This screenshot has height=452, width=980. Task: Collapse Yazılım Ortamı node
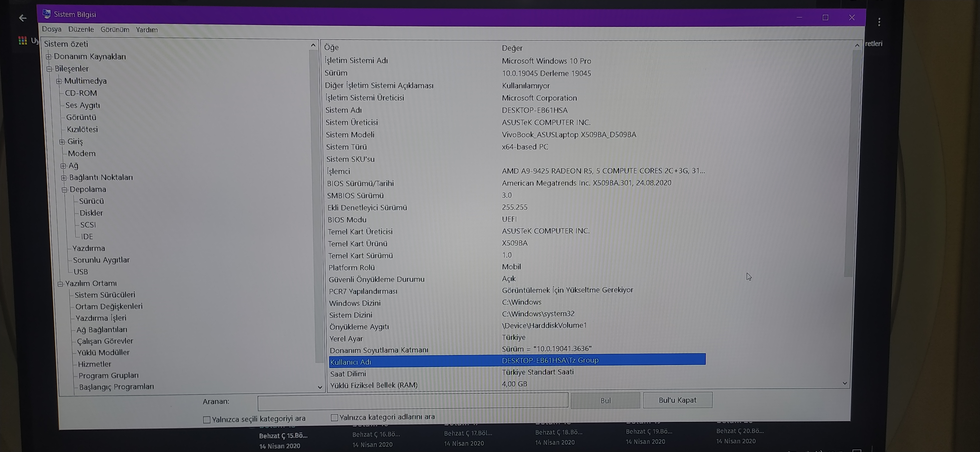(x=60, y=284)
